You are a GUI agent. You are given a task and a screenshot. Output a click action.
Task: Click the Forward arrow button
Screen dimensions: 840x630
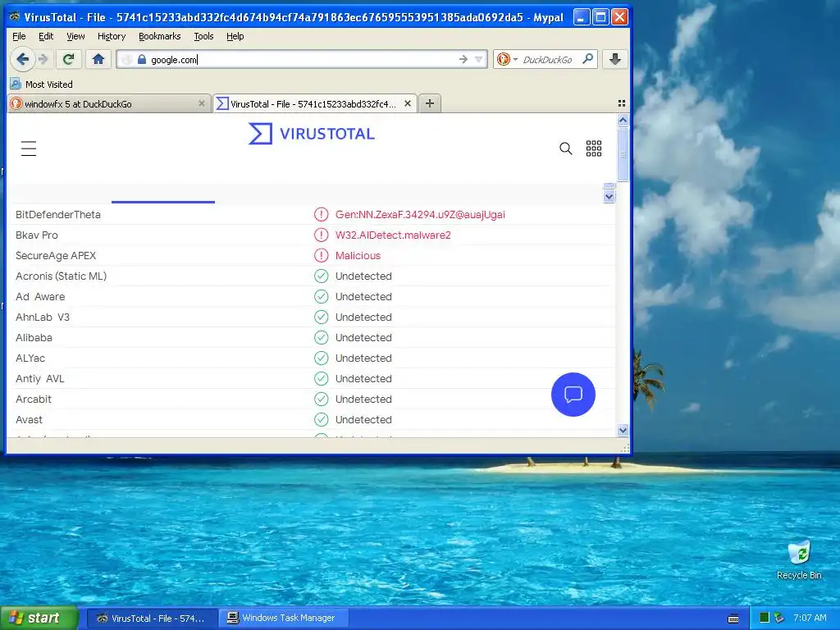click(x=44, y=59)
